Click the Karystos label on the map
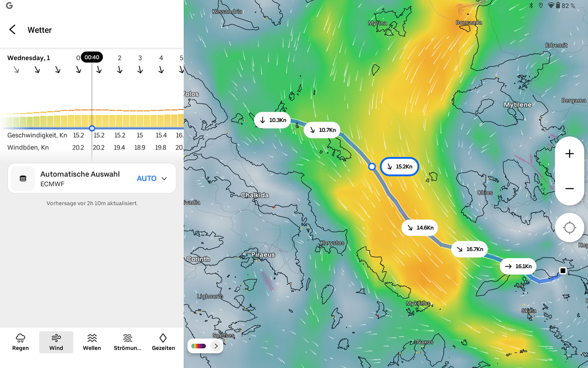Viewport: 588px width, 368px height. (332, 243)
